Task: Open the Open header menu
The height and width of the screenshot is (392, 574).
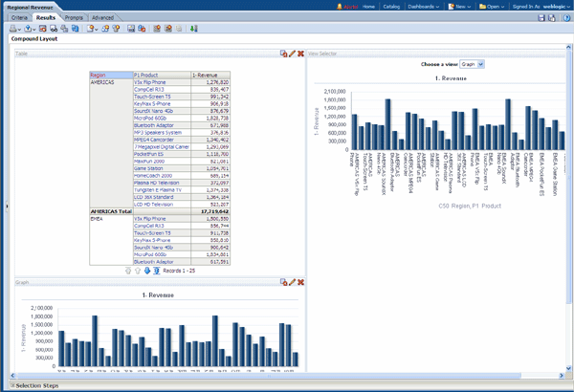Action: click(492, 7)
